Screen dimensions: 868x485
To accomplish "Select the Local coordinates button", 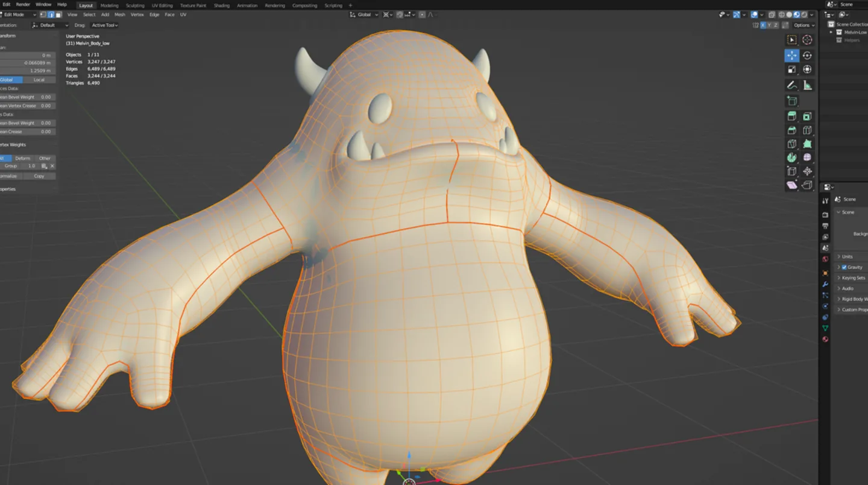I will (39, 80).
